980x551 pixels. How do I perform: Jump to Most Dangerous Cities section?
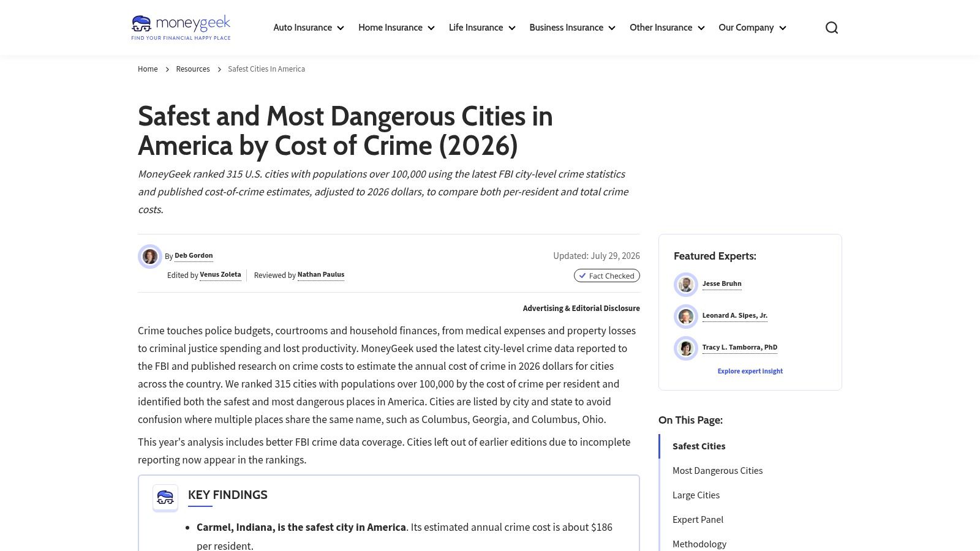click(717, 471)
